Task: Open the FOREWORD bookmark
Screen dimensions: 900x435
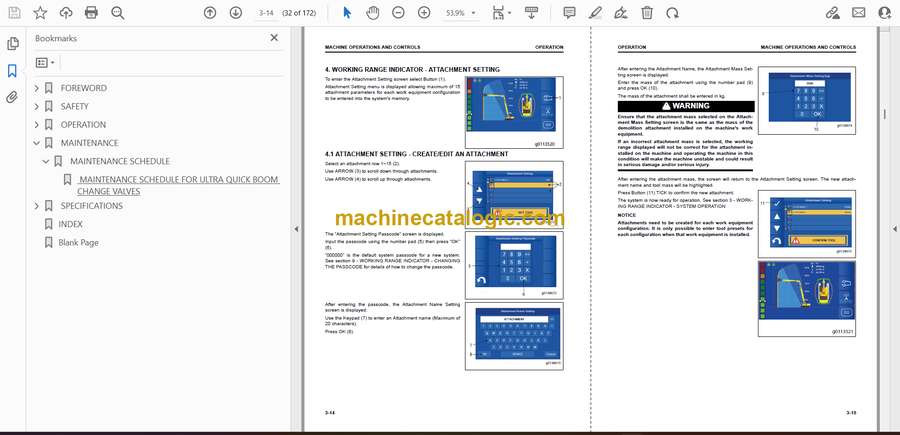Action: pyautogui.click(x=84, y=88)
